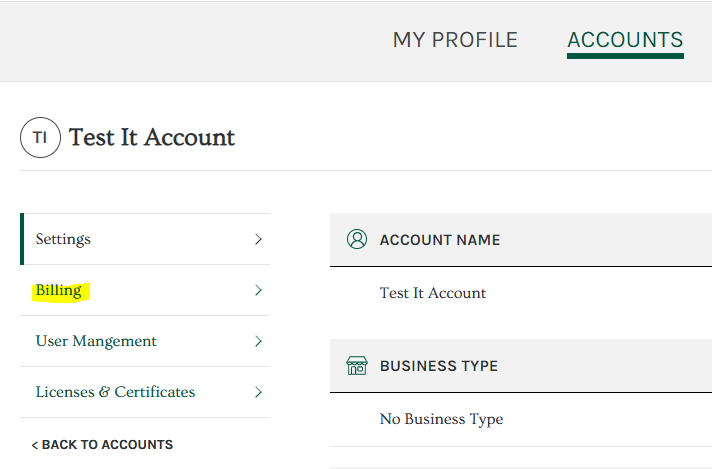Open the User Mangement section

(x=145, y=341)
